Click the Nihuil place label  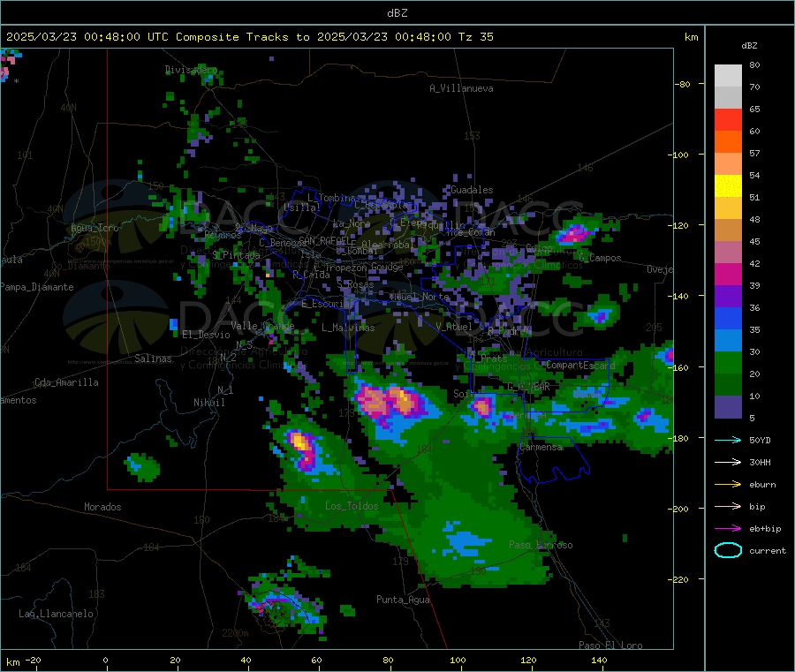coord(209,403)
